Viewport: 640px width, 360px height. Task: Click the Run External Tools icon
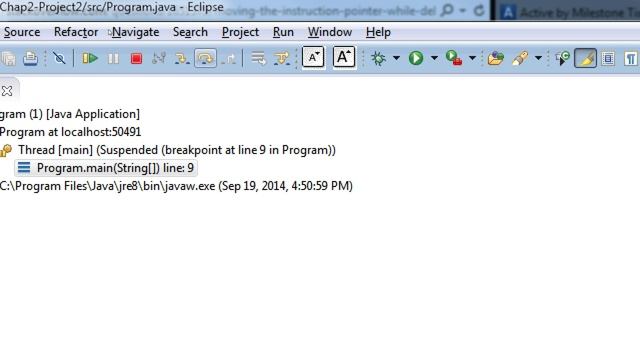453,58
